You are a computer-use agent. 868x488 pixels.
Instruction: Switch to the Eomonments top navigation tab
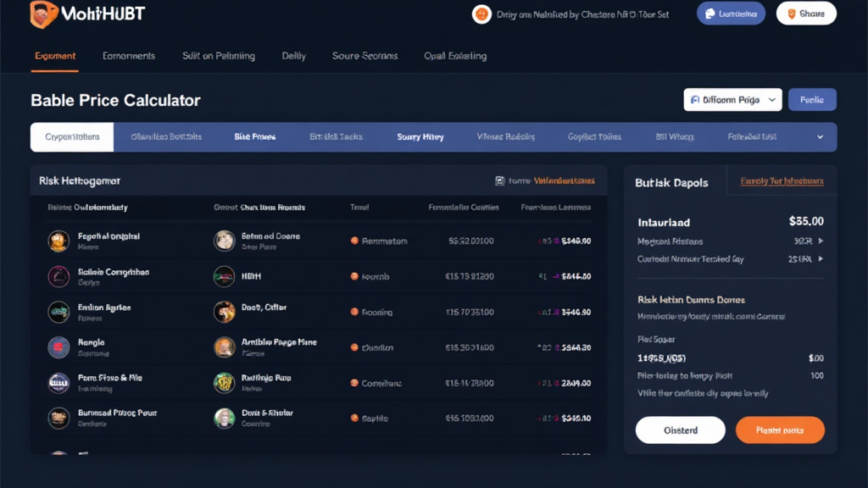pos(129,56)
